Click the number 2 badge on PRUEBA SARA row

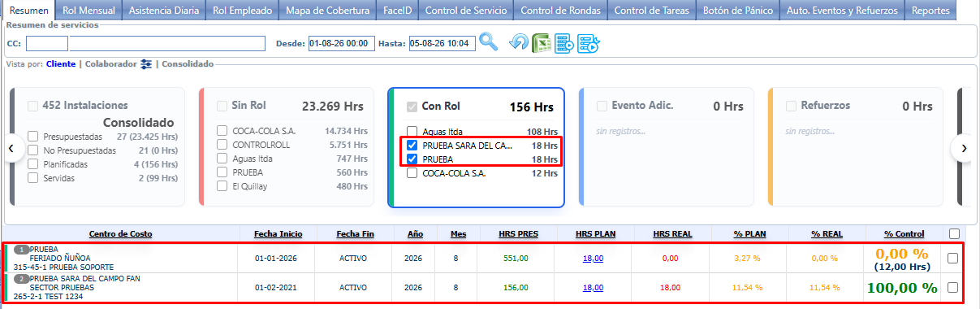(22, 279)
